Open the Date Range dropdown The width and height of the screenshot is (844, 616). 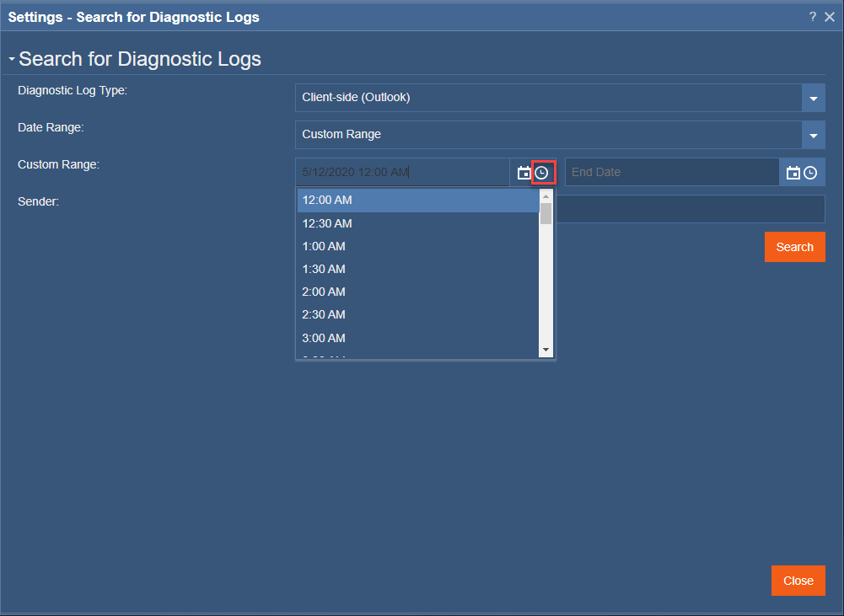[813, 135]
